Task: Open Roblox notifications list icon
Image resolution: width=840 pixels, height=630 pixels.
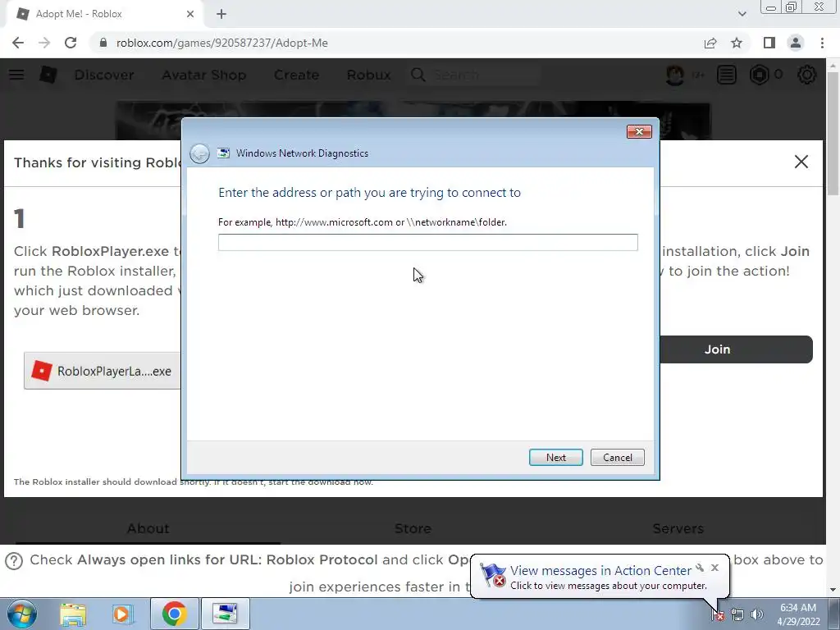Action: click(727, 75)
